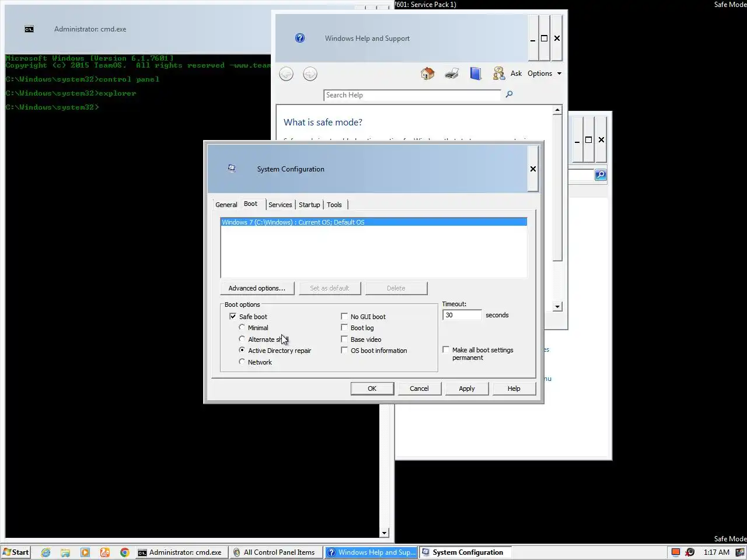This screenshot has height=560, width=747.
Task: Open Help and Support home page
Action: pos(427,73)
